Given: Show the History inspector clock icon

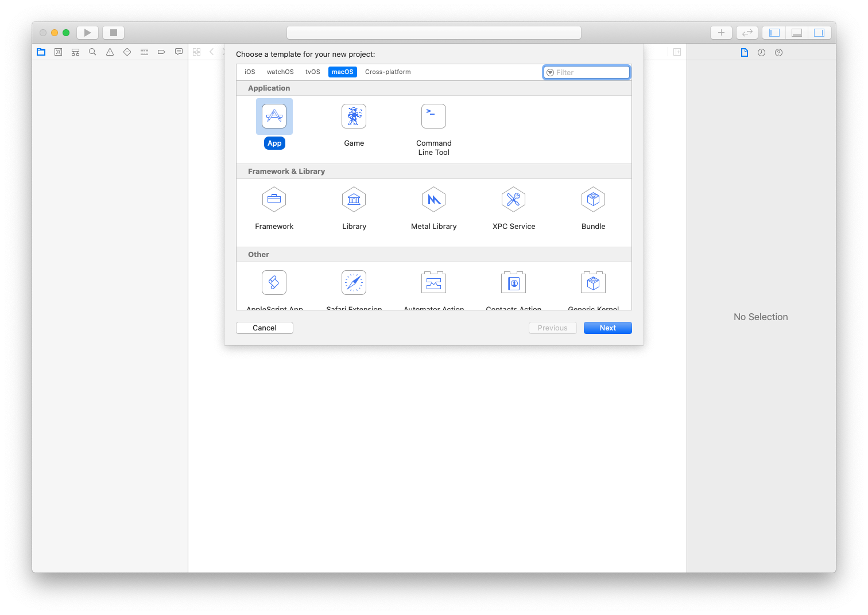Looking at the screenshot, I should click(761, 53).
